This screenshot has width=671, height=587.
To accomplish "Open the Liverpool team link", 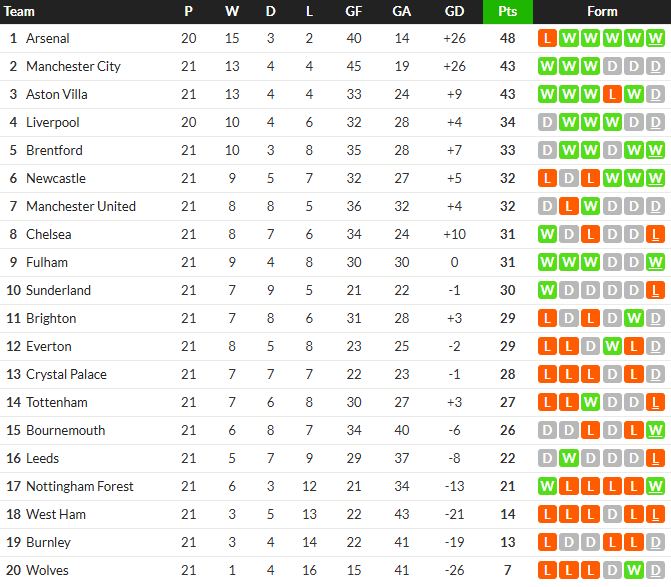I will click(53, 122).
